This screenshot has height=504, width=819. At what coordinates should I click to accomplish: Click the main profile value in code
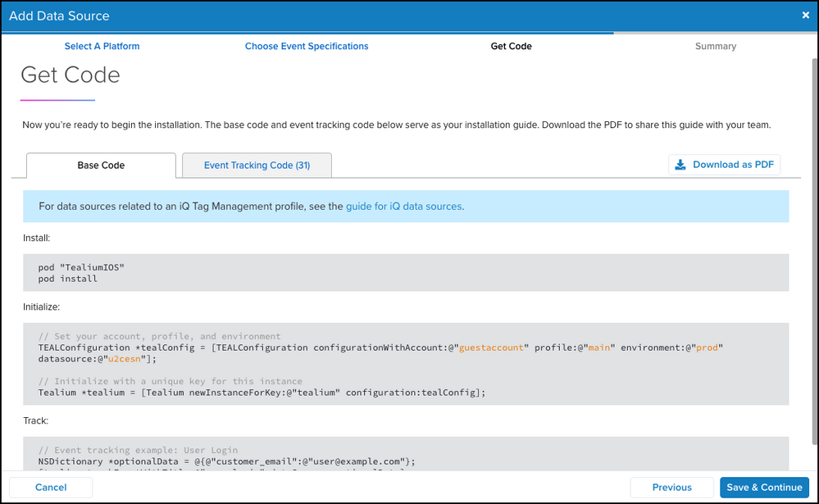(598, 347)
